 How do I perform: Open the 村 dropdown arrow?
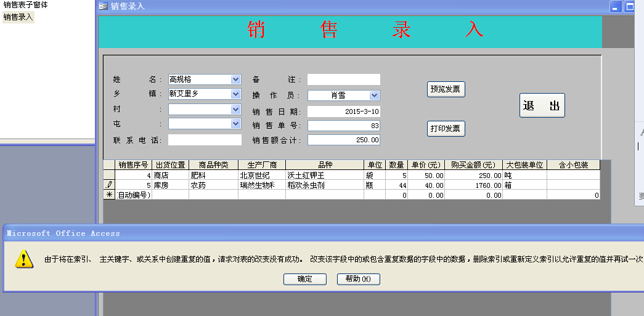(235, 109)
